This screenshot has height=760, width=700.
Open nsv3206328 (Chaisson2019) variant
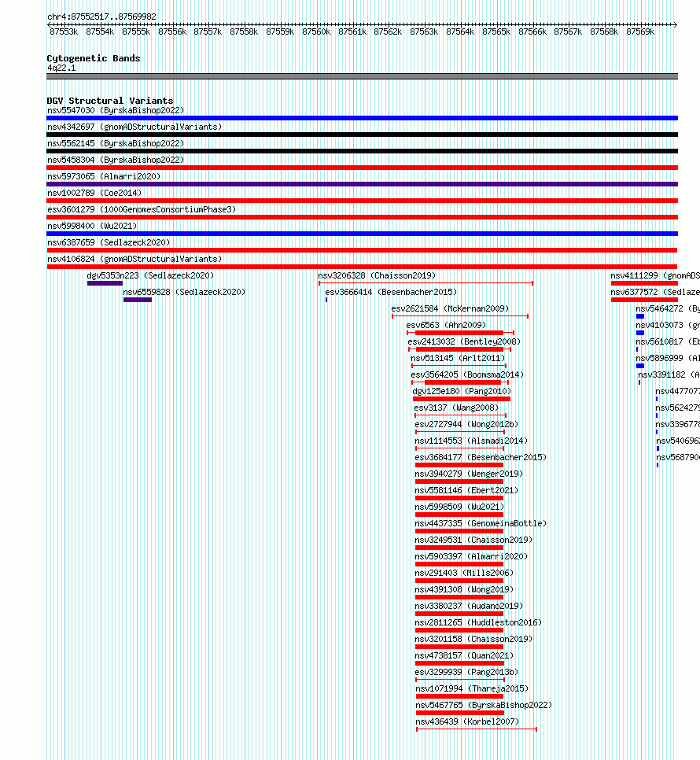(x=377, y=275)
